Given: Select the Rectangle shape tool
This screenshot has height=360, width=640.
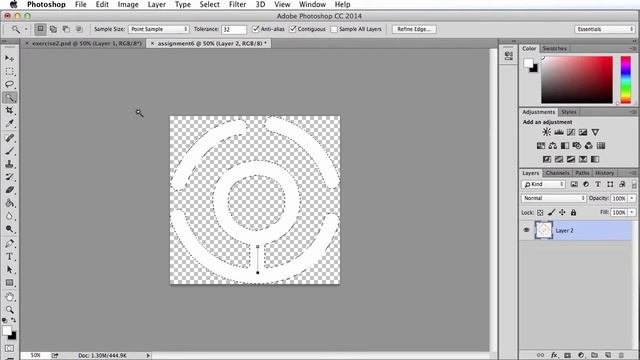Looking at the screenshot, I should 9,283.
